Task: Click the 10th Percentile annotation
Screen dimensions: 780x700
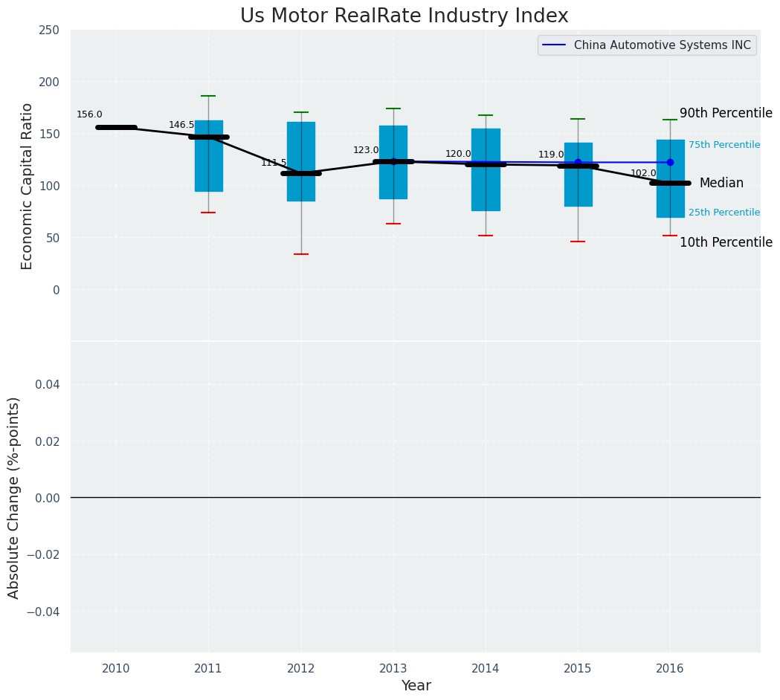Action: (x=726, y=242)
